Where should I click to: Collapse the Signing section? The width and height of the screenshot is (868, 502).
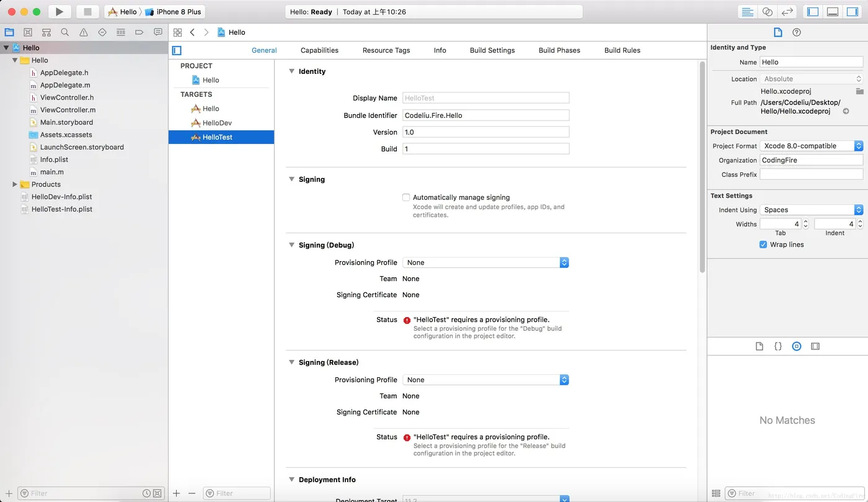(x=291, y=179)
